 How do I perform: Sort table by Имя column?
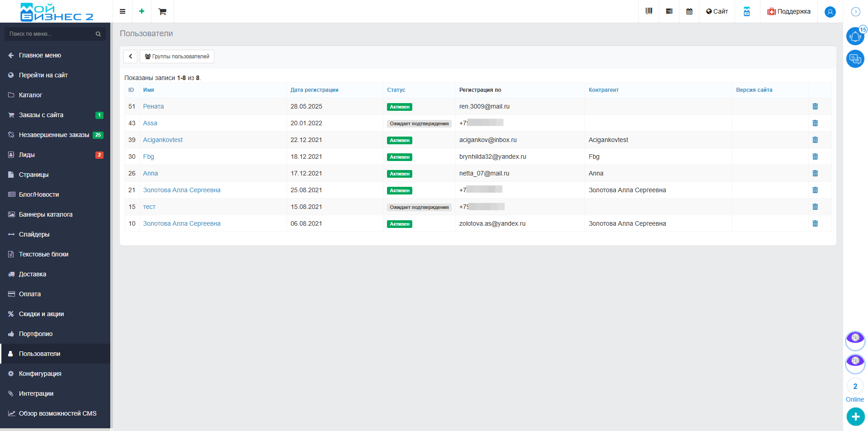[148, 90]
